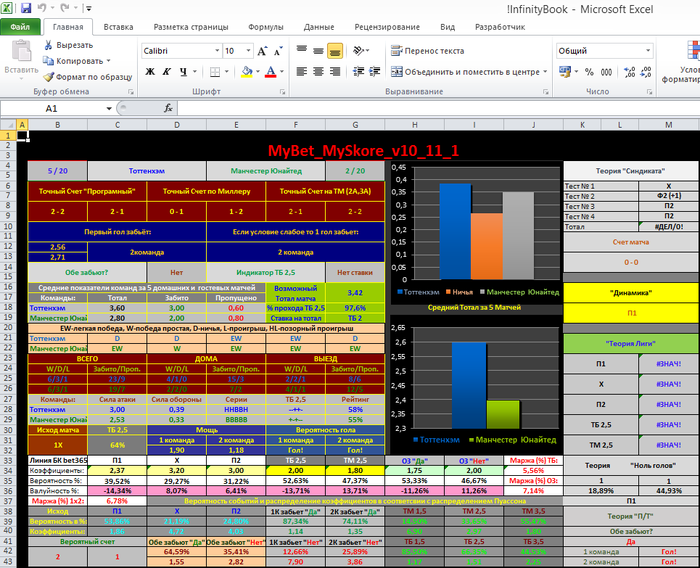Click the Name Box showing A1
The image size is (700, 568).
pos(51,109)
